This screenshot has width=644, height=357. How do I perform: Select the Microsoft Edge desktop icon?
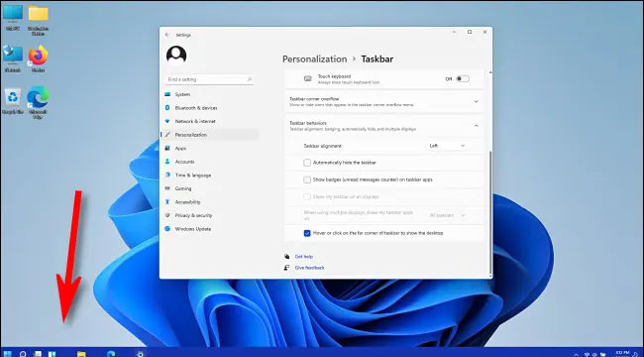(x=38, y=102)
